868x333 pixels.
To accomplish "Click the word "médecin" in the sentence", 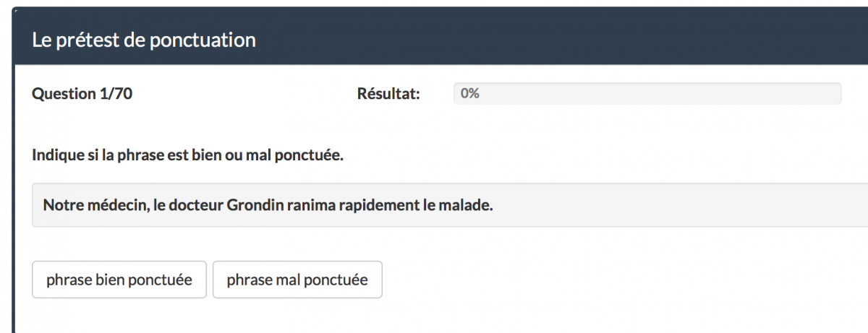I will click(112, 204).
